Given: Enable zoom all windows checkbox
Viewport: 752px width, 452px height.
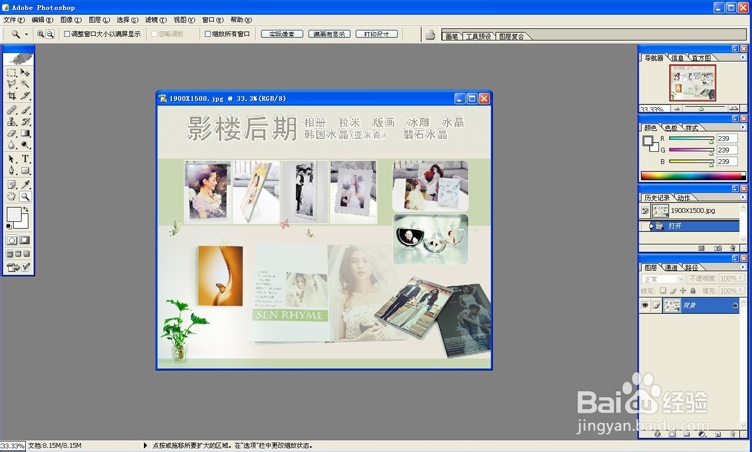Looking at the screenshot, I should 208,34.
